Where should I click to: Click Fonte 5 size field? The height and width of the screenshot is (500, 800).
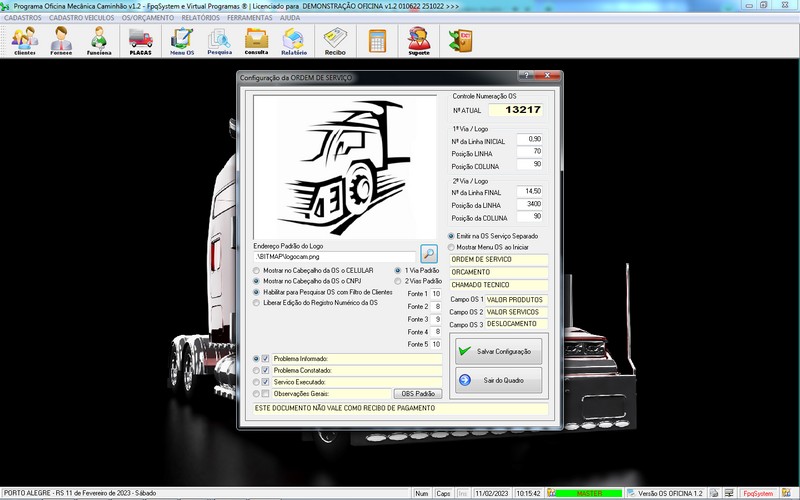point(436,344)
